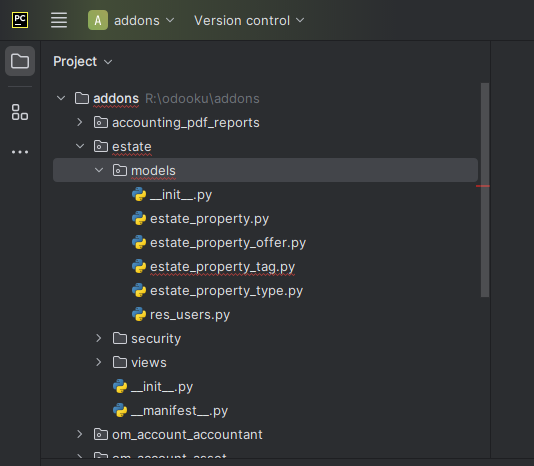Open res_users.py in the models folder
534x466 pixels.
click(x=181, y=315)
